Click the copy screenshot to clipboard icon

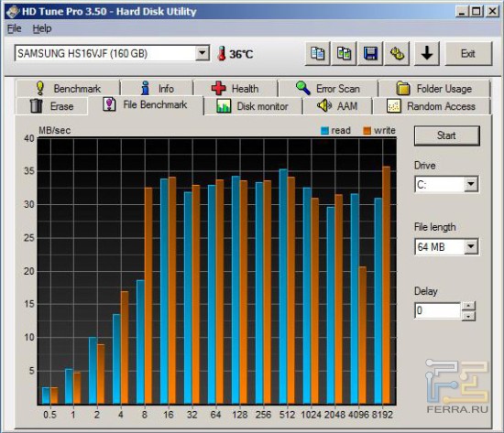click(x=344, y=53)
